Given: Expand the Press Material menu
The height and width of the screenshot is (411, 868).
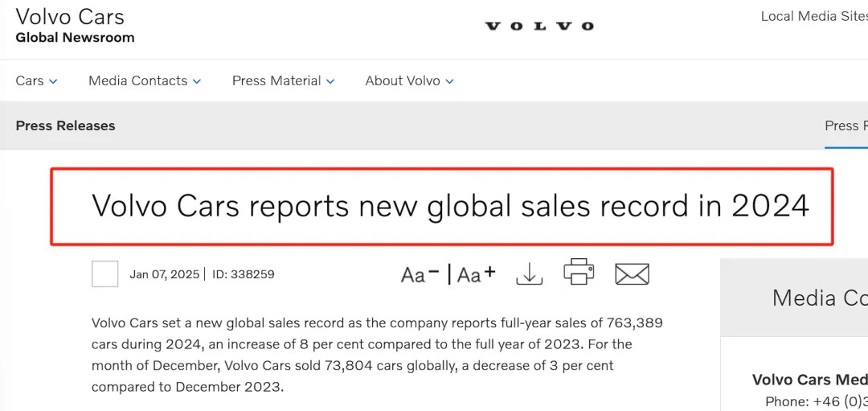Looking at the screenshot, I should pos(284,81).
